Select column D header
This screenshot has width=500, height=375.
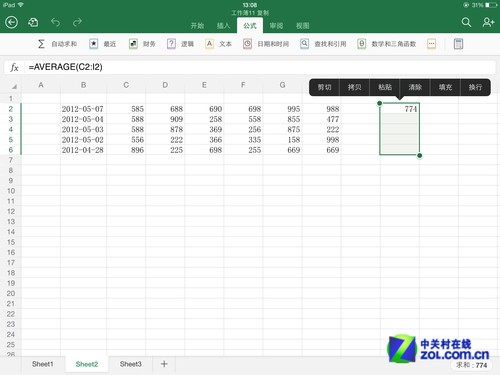pyautogui.click(x=165, y=85)
